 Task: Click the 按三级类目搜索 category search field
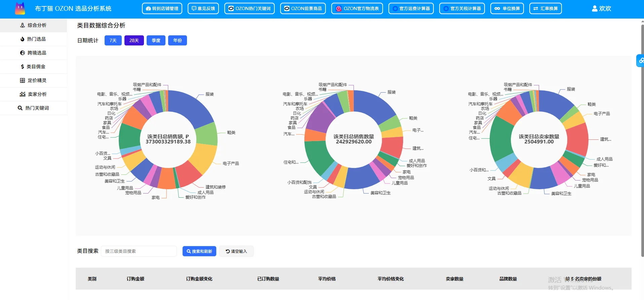(139, 251)
